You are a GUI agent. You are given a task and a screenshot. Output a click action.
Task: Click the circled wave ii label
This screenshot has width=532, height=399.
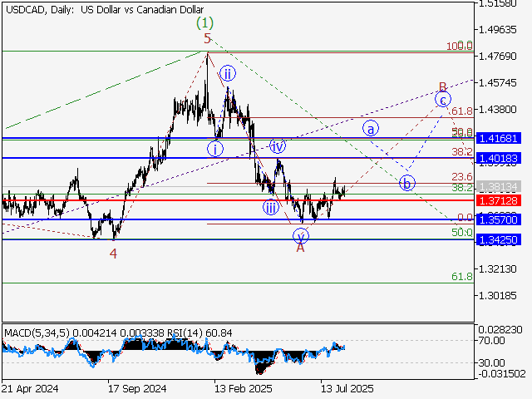tap(228, 74)
